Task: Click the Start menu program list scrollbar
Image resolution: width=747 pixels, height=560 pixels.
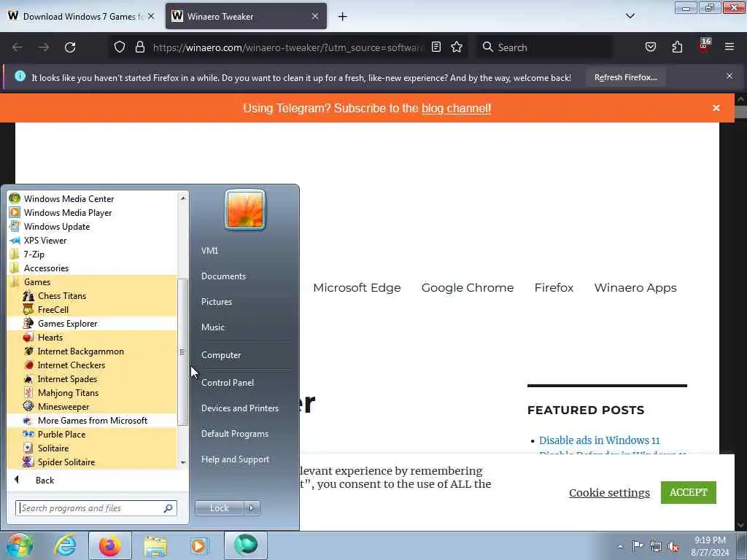Action: click(x=182, y=352)
